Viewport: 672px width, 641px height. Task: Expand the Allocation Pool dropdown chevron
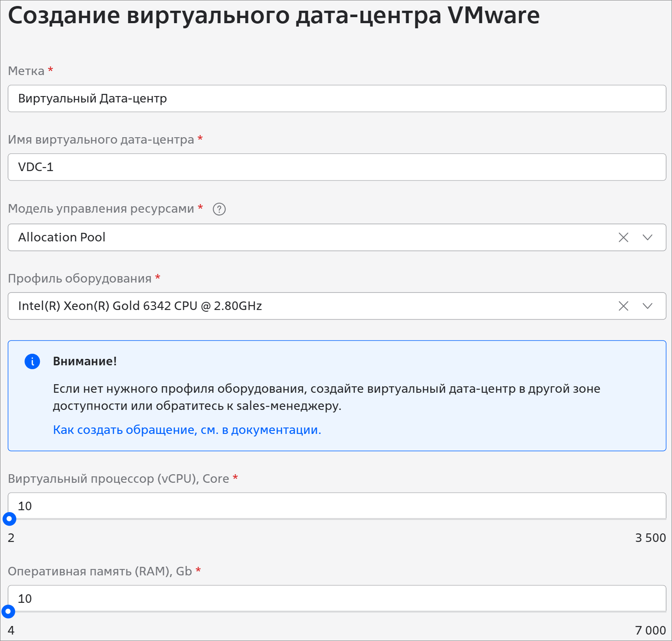pyautogui.click(x=647, y=238)
